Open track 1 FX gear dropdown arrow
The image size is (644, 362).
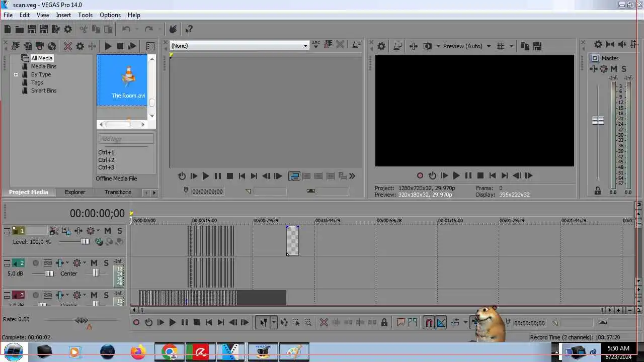pyautogui.click(x=98, y=231)
